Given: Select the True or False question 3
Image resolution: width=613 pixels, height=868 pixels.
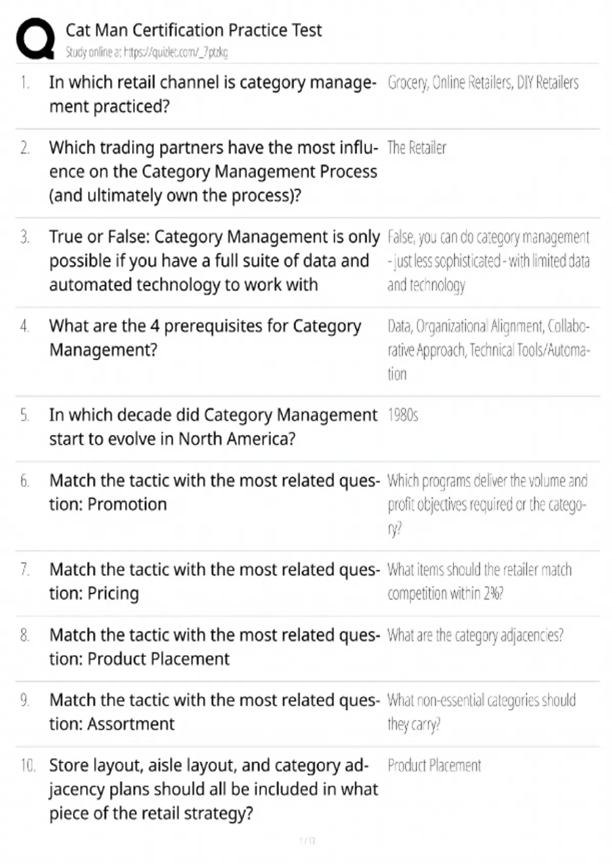Looking at the screenshot, I should point(214,260).
